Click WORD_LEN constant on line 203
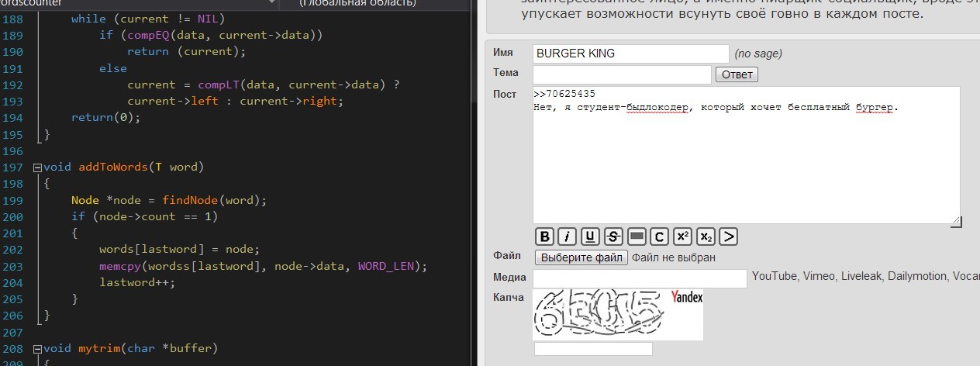The image size is (980, 366). click(386, 266)
